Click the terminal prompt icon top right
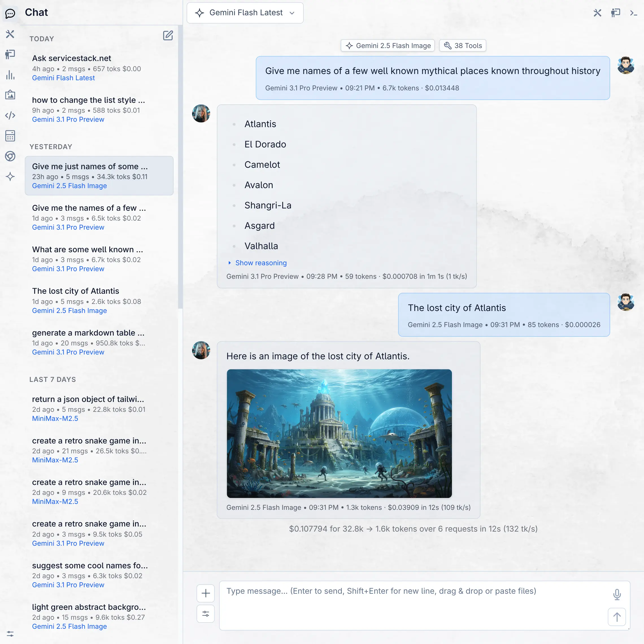644x644 pixels. point(633,13)
